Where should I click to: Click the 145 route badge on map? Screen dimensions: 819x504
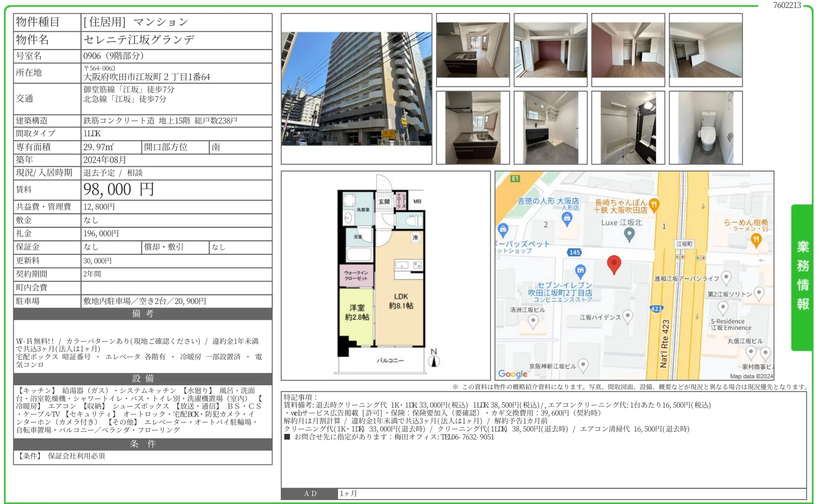(x=574, y=252)
